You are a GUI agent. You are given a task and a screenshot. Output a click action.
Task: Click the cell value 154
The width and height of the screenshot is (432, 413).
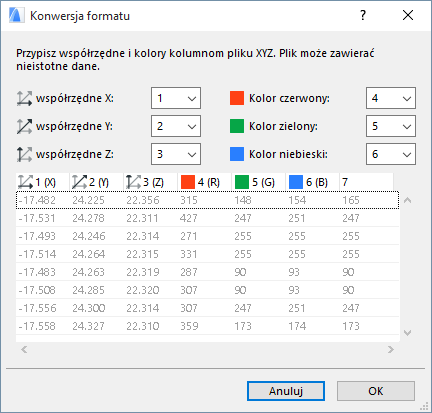[x=297, y=200]
